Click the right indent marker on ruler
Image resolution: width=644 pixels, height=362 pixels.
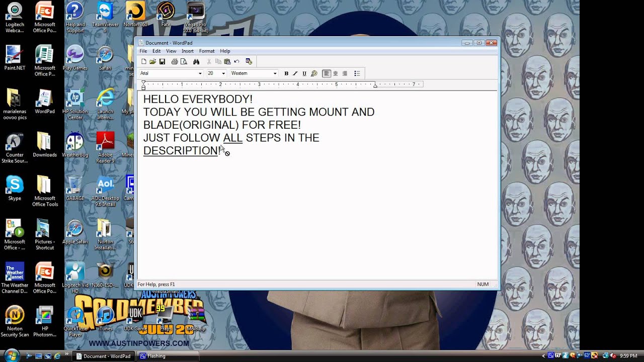click(375, 86)
